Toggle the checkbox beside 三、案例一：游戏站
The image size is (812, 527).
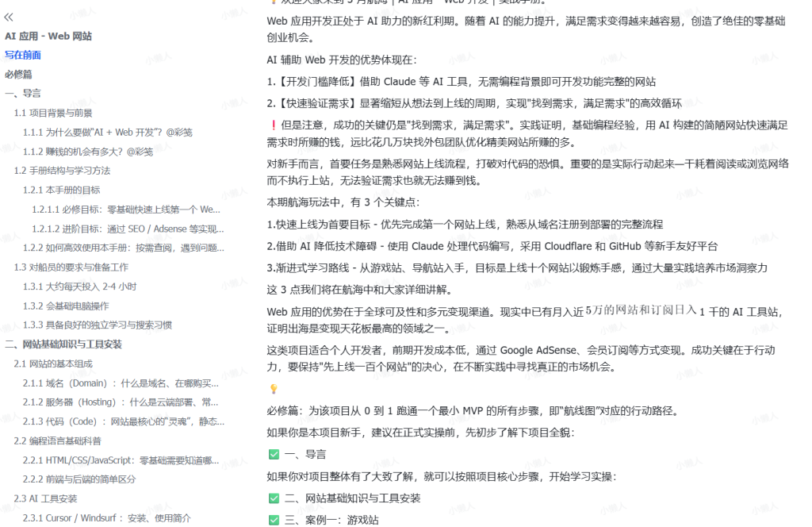(274, 521)
